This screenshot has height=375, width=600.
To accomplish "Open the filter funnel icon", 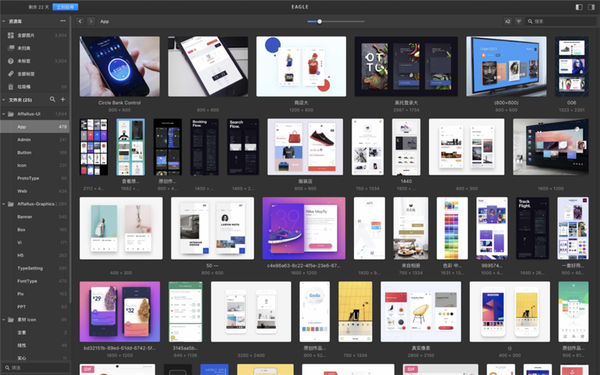I will (518, 21).
